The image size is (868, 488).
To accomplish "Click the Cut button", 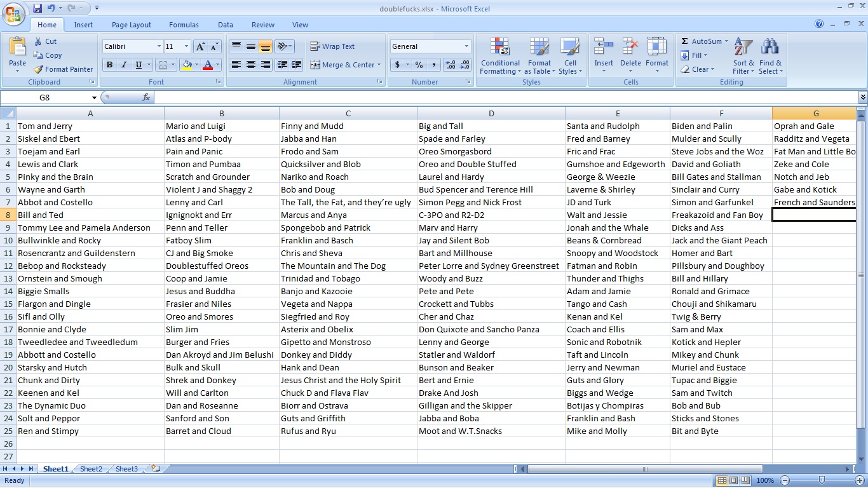I will click(45, 41).
